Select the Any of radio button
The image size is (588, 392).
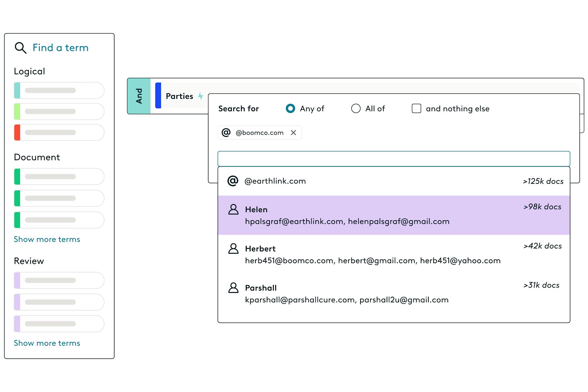pos(290,109)
